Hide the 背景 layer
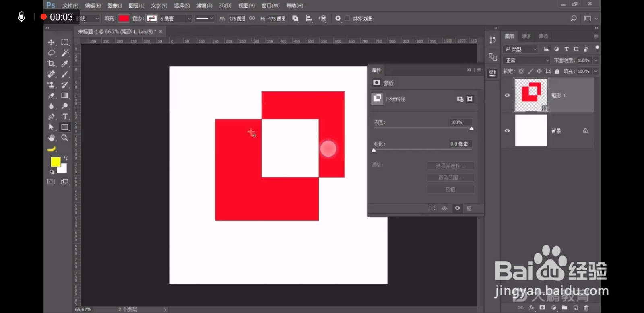 (x=507, y=131)
